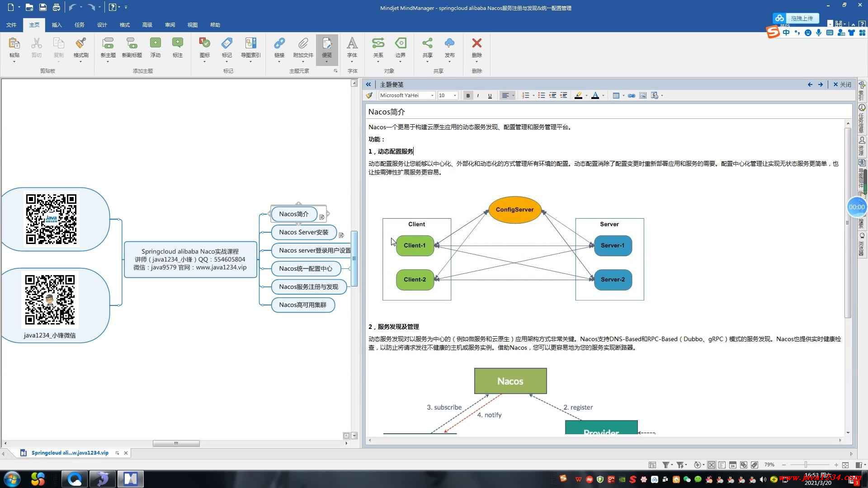This screenshot has height=488, width=868.
Task: Click the Undo arrow in title bar
Action: 72,7
